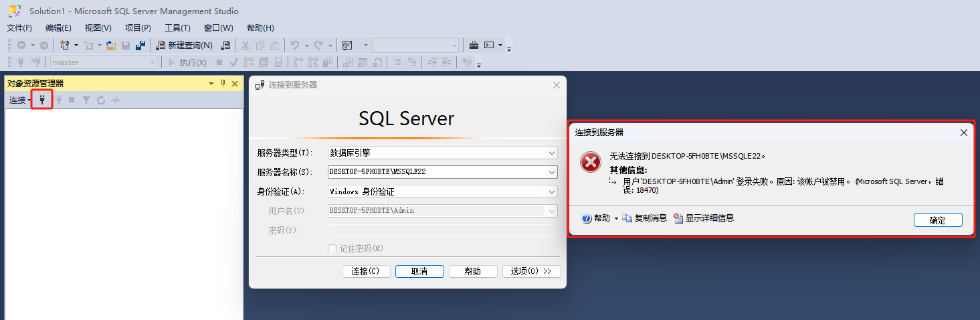Viewport: 980px width, 320px height.
Task: Click the Copy toolbar icon
Action: coord(260,45)
